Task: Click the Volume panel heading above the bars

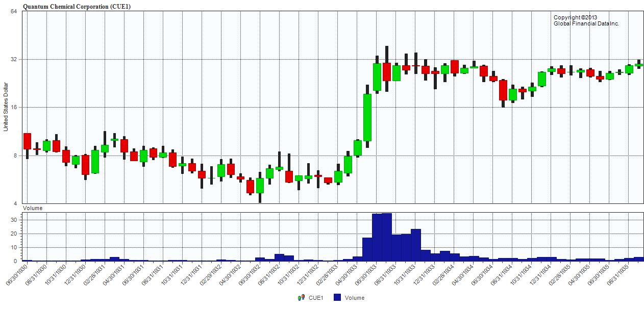Action: (x=33, y=208)
